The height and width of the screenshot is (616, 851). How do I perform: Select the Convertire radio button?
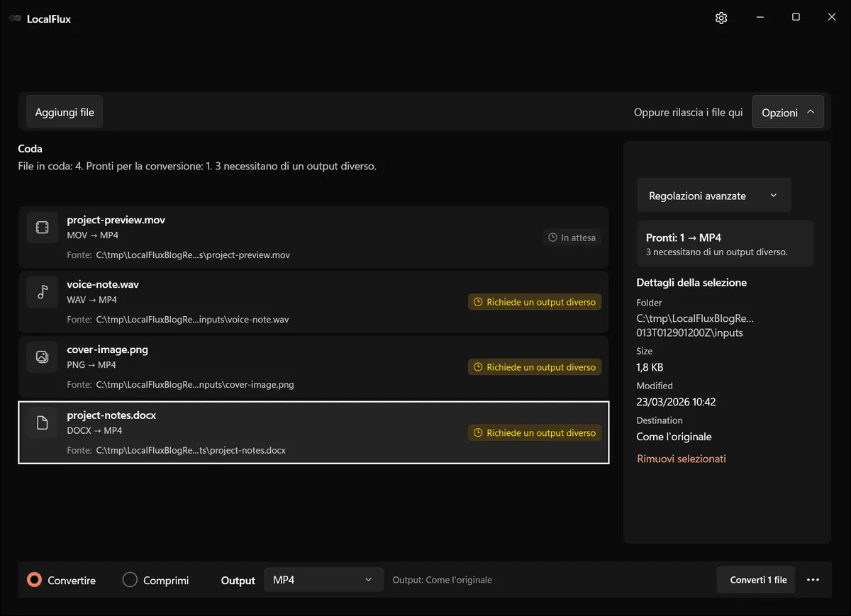coord(34,580)
